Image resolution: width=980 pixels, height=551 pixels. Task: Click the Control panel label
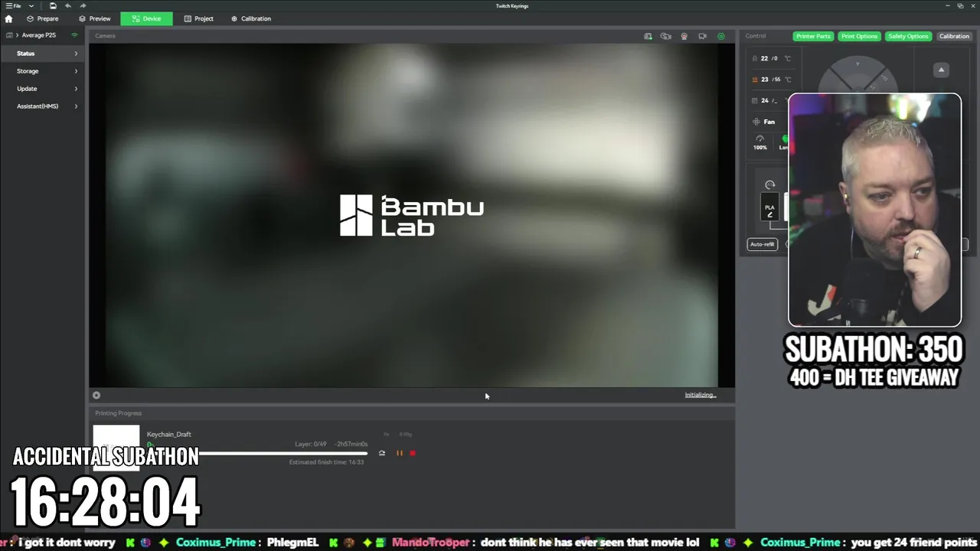tap(756, 36)
